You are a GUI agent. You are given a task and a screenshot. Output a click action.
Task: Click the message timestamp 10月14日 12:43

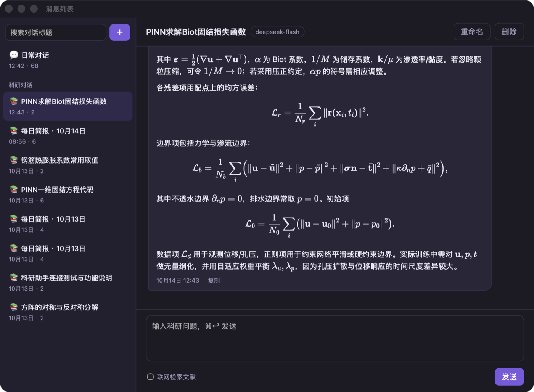178,280
